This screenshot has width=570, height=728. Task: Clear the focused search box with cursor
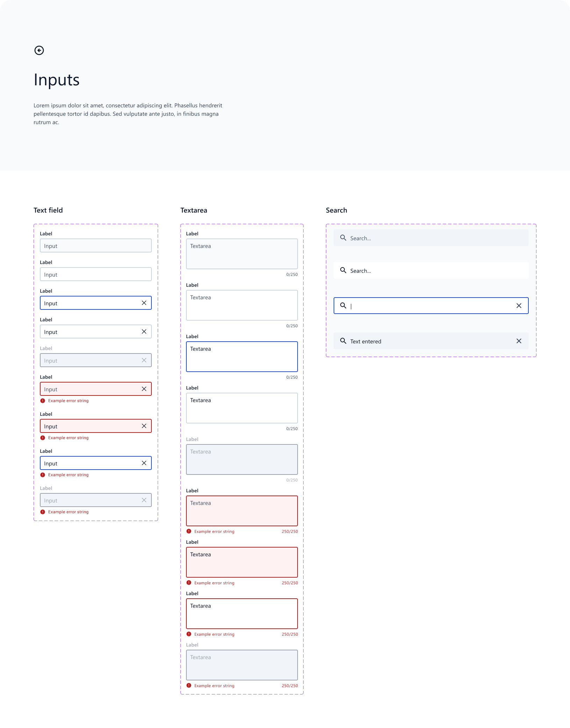[x=519, y=306]
